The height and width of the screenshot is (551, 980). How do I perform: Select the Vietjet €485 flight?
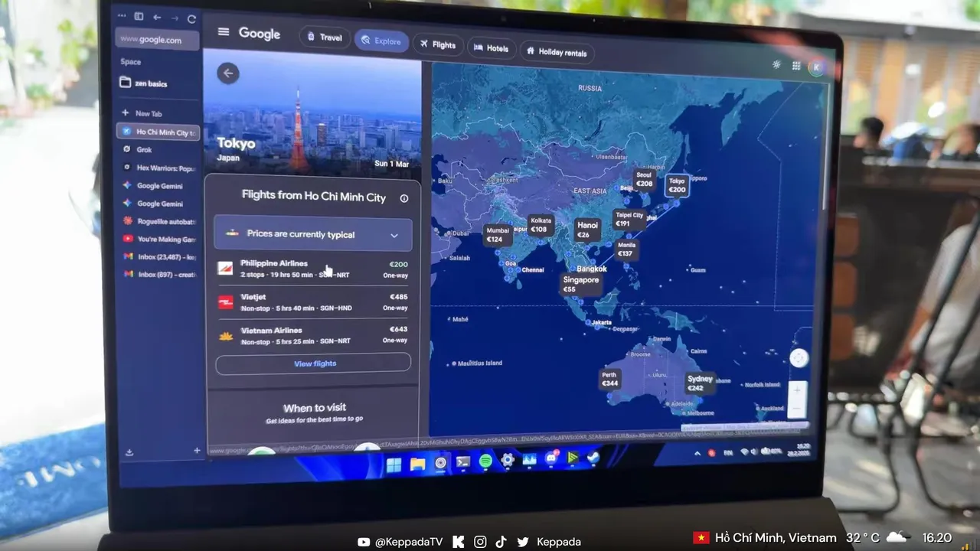[313, 302]
